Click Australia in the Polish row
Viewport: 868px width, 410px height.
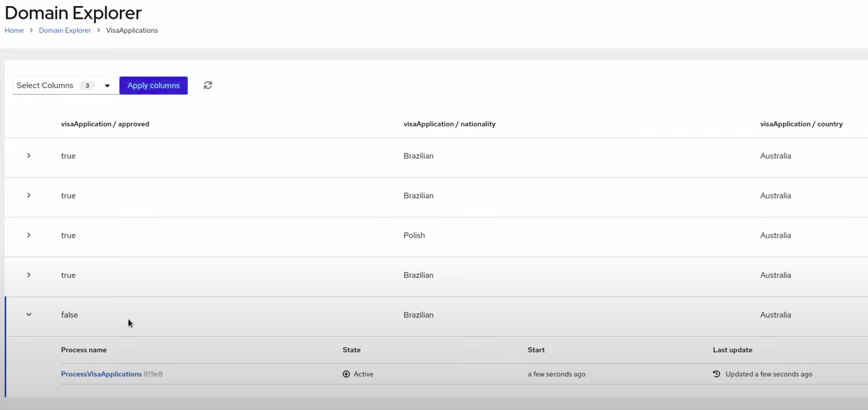tap(775, 236)
